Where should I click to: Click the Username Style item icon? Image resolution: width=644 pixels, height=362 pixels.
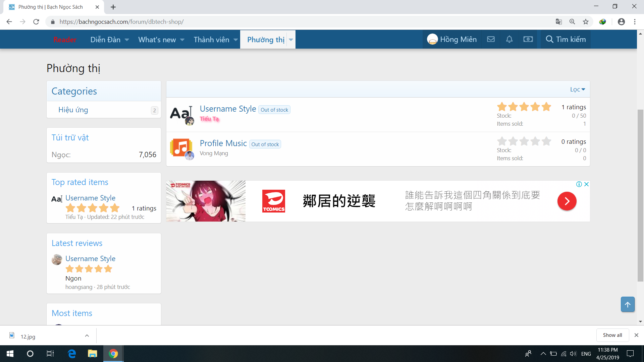181,113
